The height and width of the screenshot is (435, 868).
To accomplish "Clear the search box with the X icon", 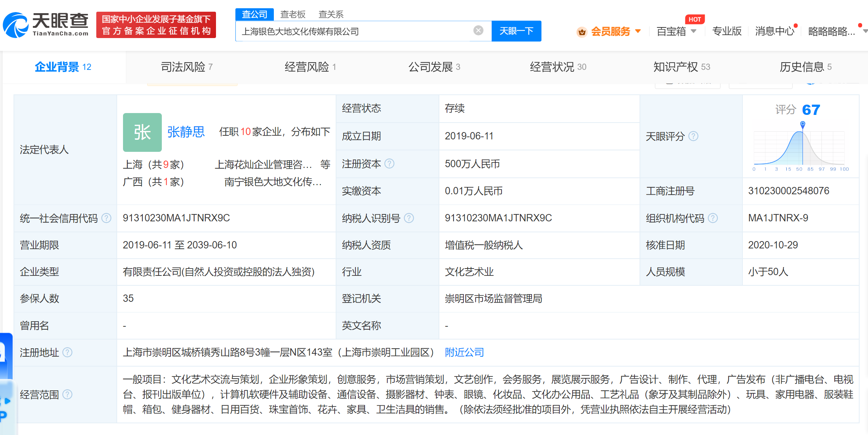I will point(478,30).
